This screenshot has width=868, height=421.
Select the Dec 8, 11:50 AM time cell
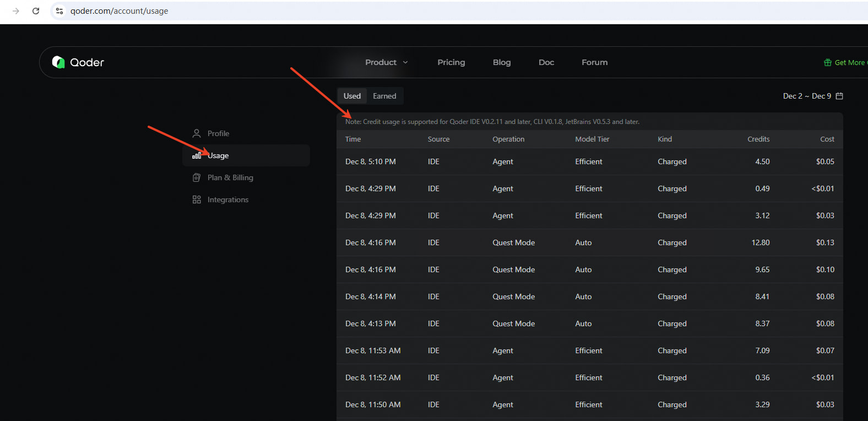(373, 404)
